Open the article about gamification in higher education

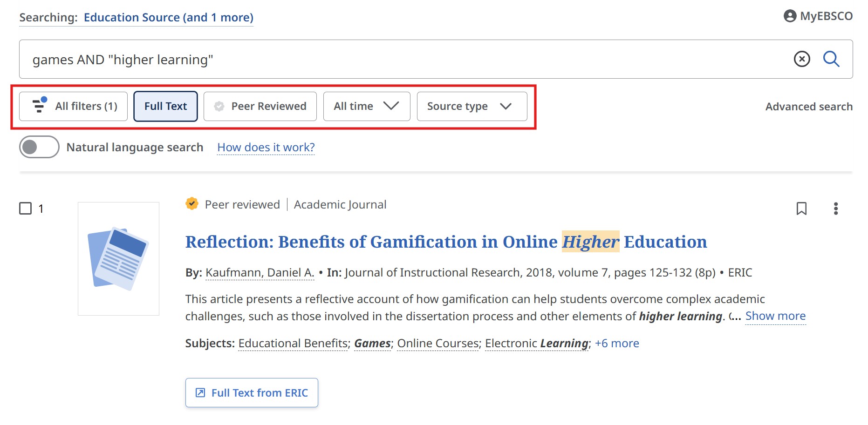coord(446,242)
